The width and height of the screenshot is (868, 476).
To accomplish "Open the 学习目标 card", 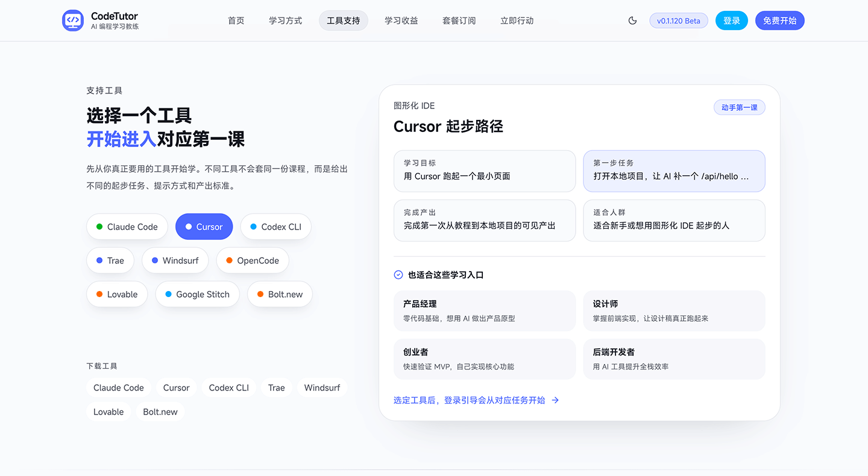I will coord(485,171).
